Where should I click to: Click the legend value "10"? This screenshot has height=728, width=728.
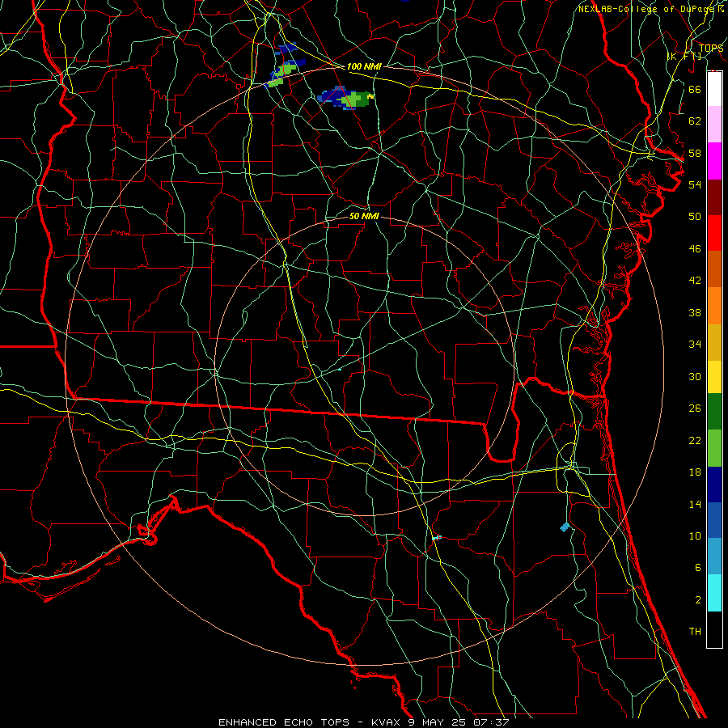(695, 535)
